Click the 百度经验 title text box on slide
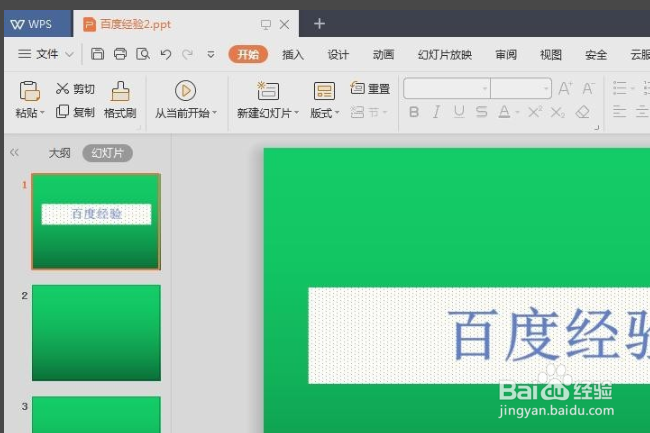This screenshot has width=650, height=433. click(479, 335)
